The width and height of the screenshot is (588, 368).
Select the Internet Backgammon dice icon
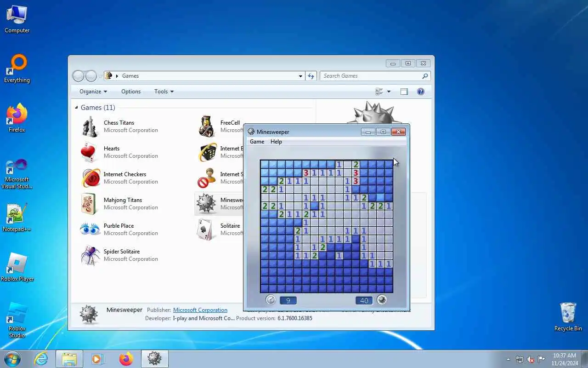[x=207, y=152]
